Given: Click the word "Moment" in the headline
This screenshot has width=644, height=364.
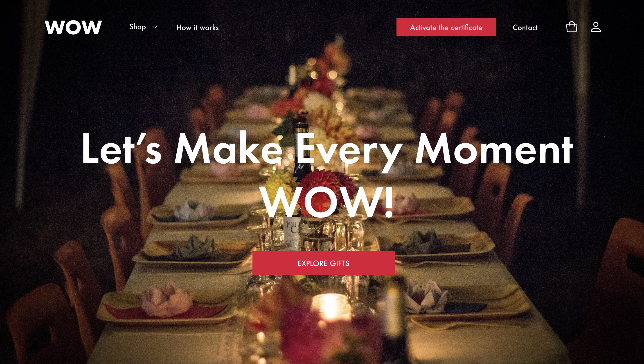Looking at the screenshot, I should [x=494, y=149].
